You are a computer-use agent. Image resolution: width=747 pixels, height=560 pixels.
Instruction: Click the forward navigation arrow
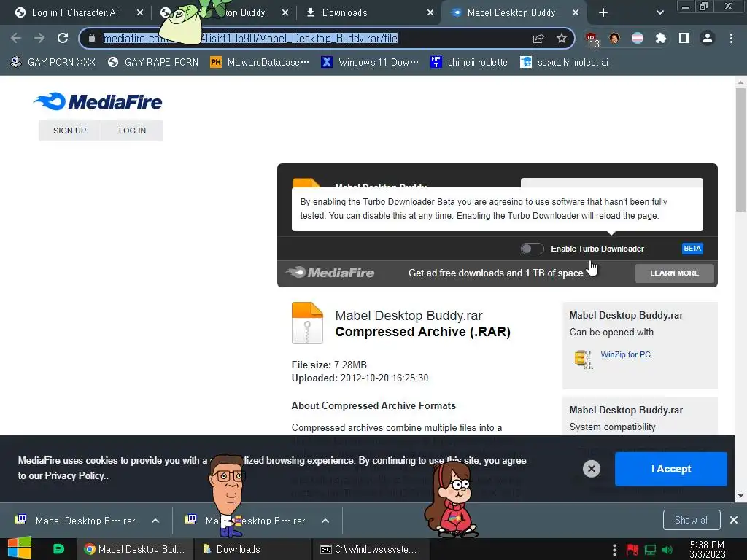(39, 38)
